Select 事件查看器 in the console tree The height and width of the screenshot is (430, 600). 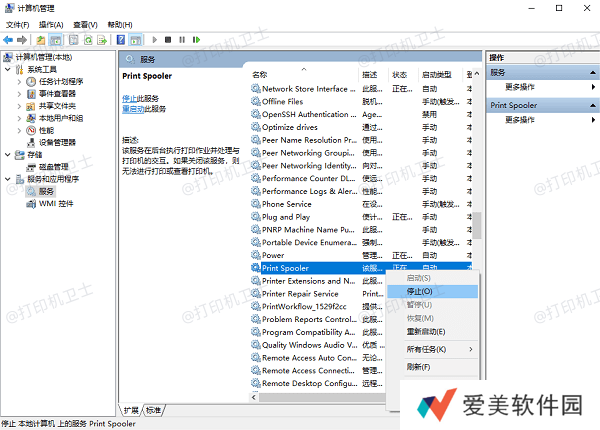pyautogui.click(x=56, y=93)
